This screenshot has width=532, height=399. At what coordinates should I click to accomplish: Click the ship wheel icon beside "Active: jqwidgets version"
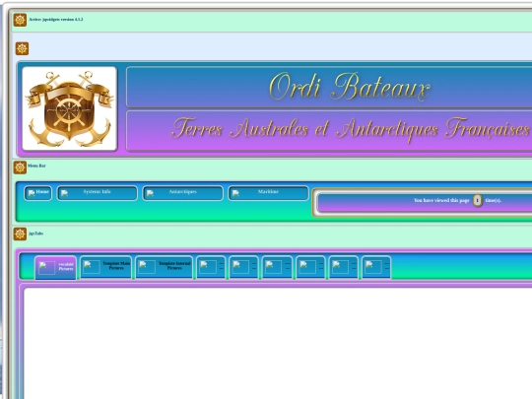pyautogui.click(x=20, y=20)
